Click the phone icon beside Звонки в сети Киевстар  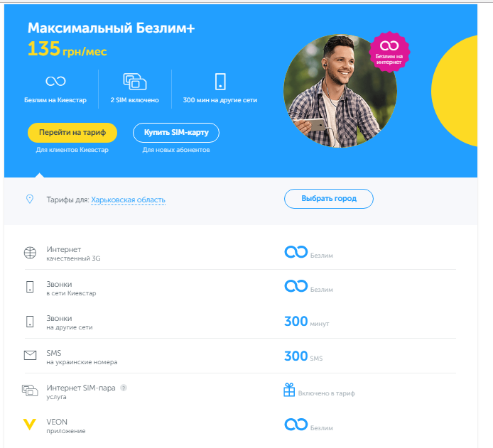pyautogui.click(x=30, y=287)
